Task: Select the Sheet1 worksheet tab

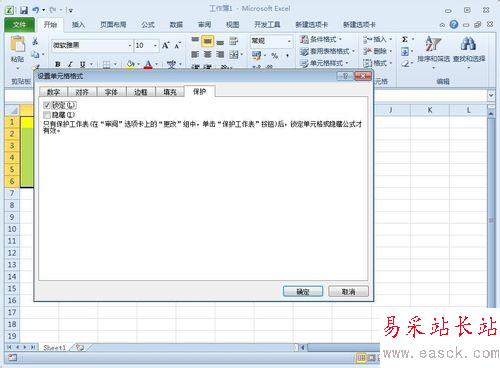Action: (x=55, y=348)
